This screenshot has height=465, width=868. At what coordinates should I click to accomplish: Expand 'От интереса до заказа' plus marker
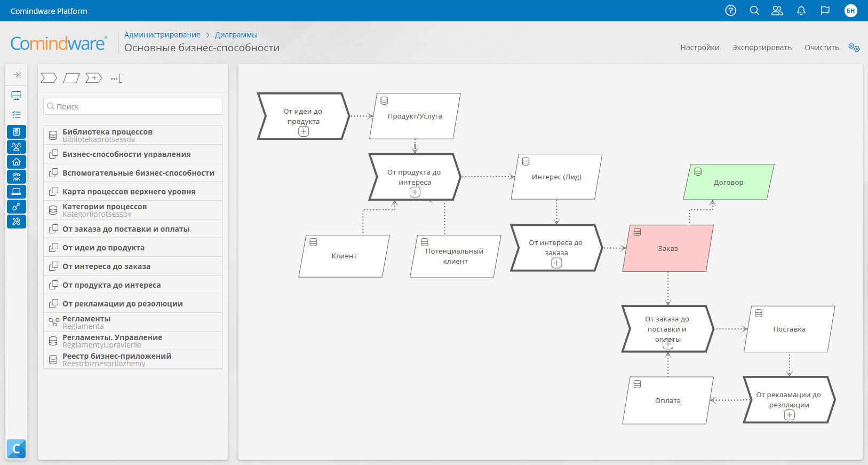click(556, 263)
